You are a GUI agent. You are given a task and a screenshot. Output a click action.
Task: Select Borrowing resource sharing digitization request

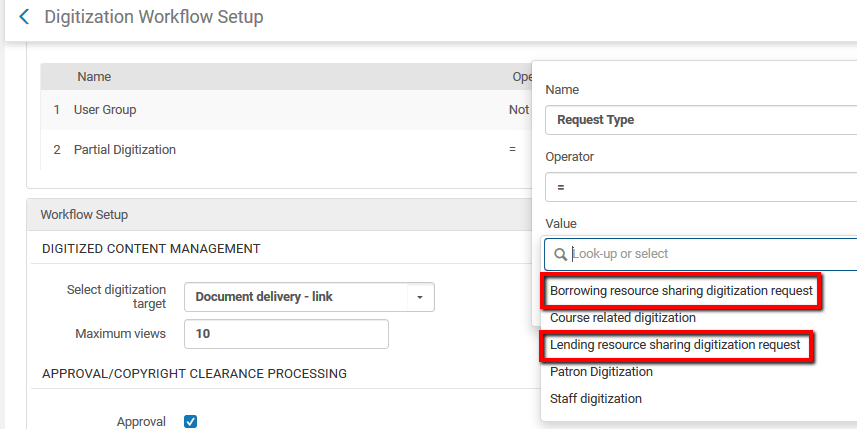click(685, 291)
